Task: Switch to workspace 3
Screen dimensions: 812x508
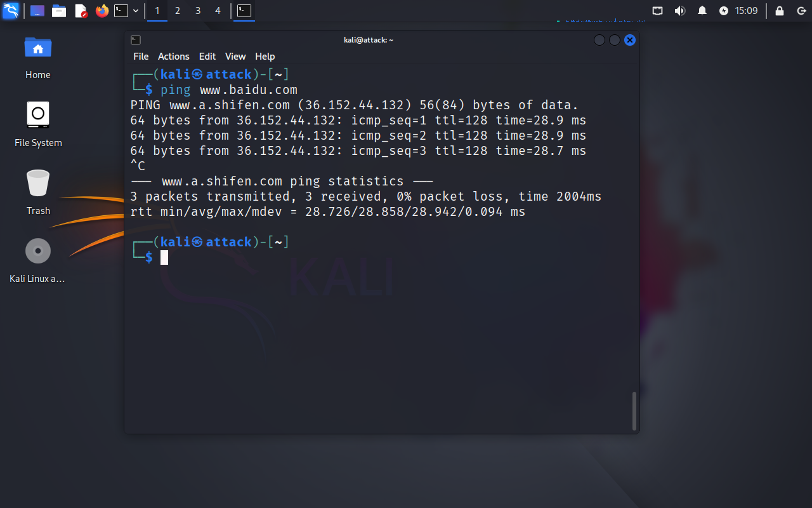Action: [x=198, y=11]
